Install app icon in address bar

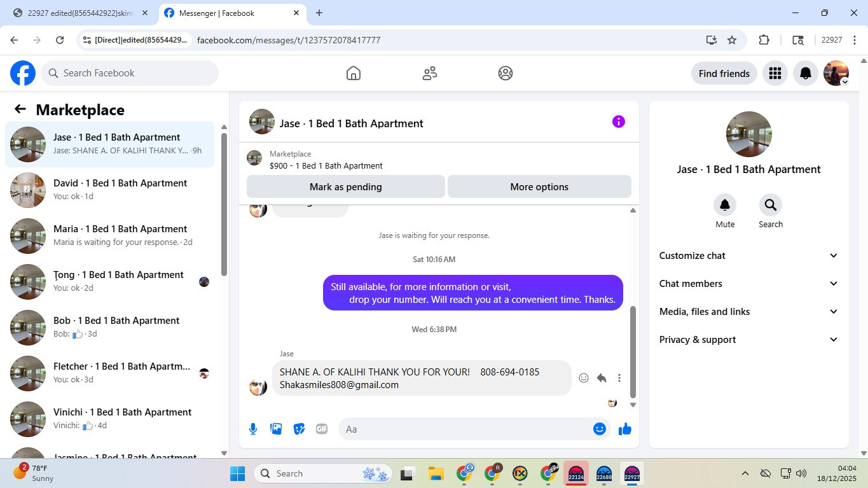click(712, 40)
